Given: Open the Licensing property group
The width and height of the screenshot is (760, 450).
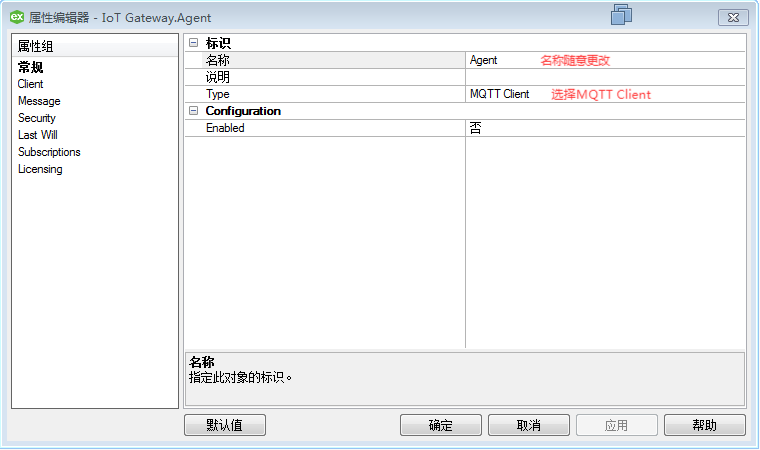Looking at the screenshot, I should click(x=40, y=169).
